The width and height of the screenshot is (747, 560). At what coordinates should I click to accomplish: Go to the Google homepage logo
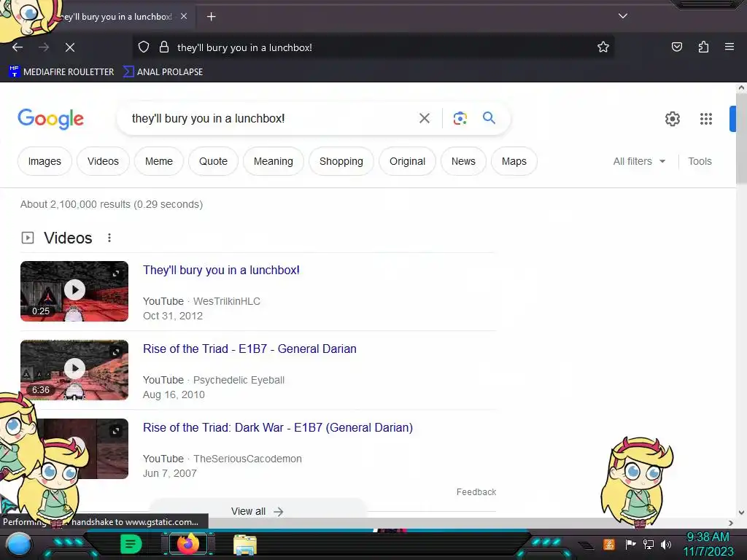[x=50, y=119]
